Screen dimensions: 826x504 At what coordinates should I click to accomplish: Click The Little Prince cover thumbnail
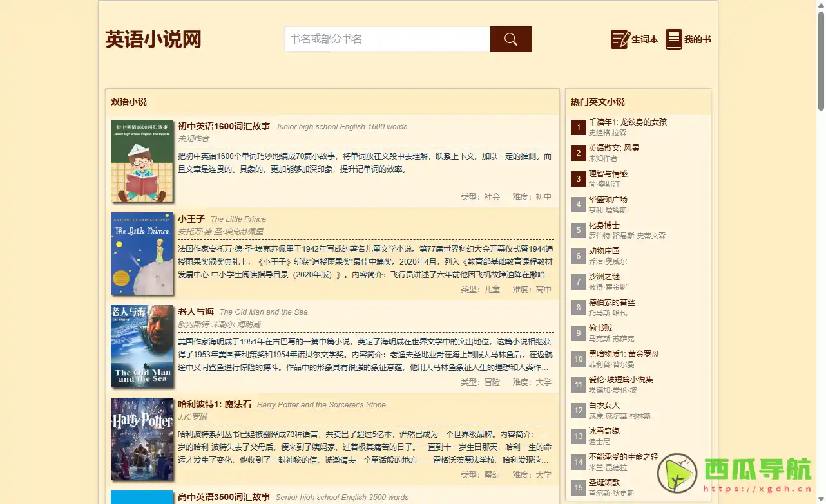(x=142, y=254)
